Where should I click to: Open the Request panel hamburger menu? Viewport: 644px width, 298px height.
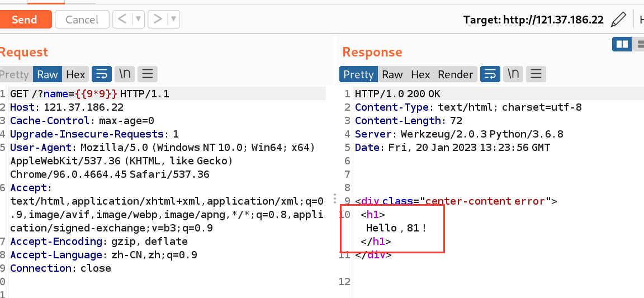click(148, 74)
